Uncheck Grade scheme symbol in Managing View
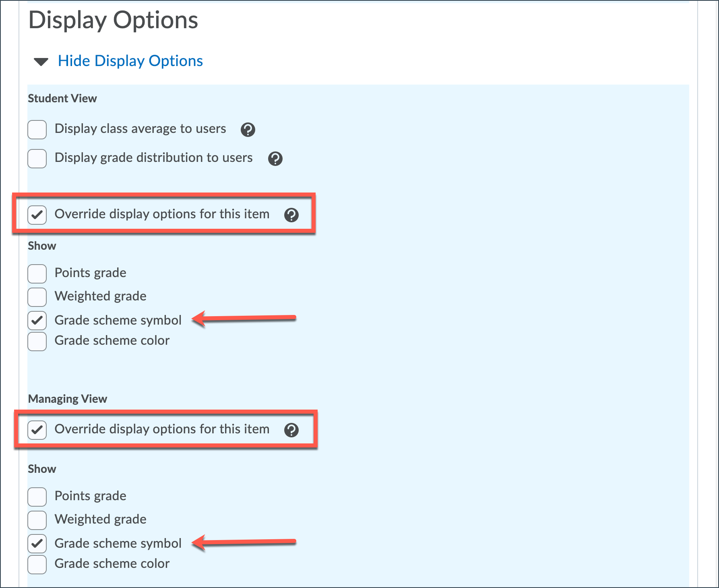This screenshot has height=588, width=719. click(x=37, y=544)
